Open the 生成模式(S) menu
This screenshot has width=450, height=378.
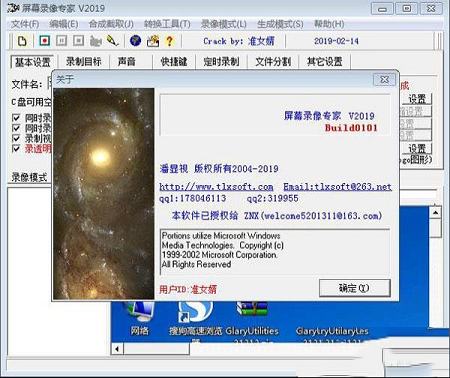tap(280, 24)
